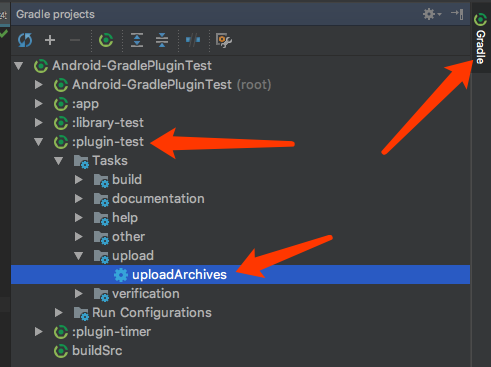491x367 pixels.
Task: Expand the help task group
Action: (x=79, y=218)
